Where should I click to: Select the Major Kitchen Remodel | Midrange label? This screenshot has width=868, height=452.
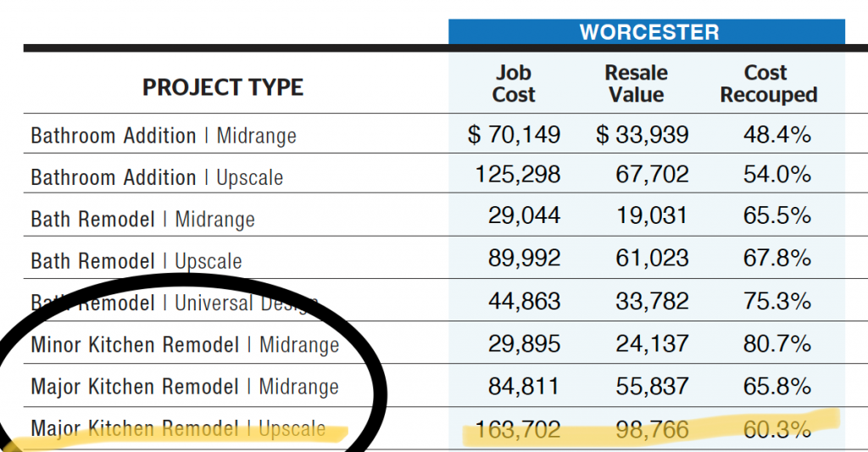click(x=185, y=386)
